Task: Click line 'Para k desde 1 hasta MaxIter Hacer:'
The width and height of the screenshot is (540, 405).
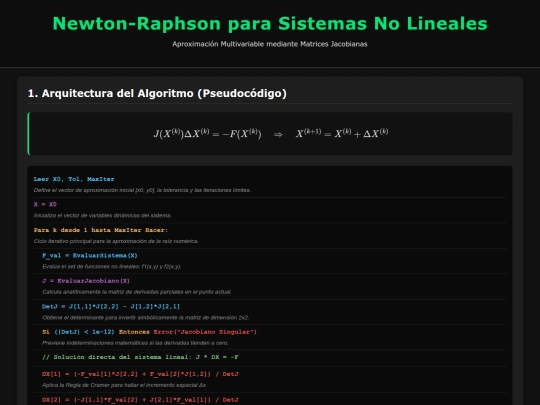Action: coord(101,230)
